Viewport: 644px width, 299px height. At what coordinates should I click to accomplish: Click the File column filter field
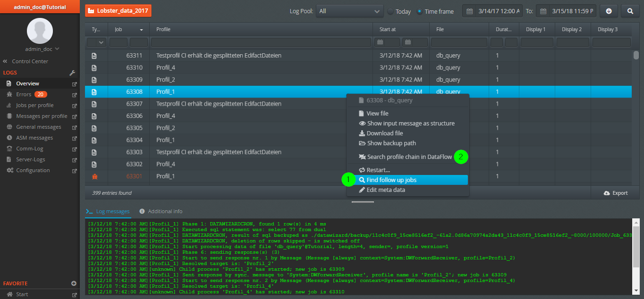(459, 42)
